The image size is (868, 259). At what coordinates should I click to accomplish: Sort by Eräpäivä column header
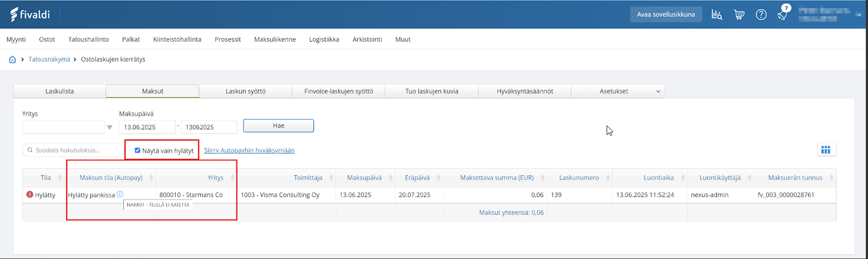coord(417,177)
